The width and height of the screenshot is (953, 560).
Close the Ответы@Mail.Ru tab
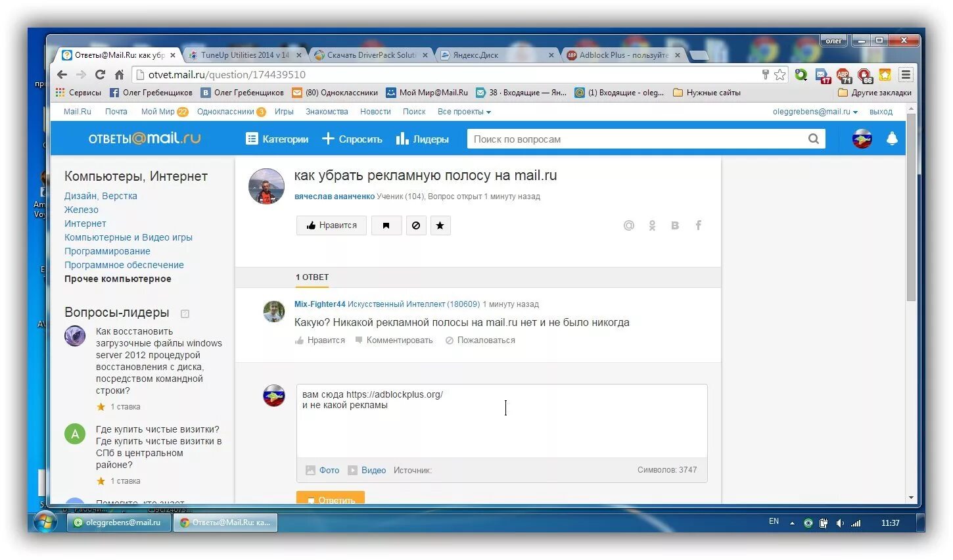pyautogui.click(x=173, y=55)
